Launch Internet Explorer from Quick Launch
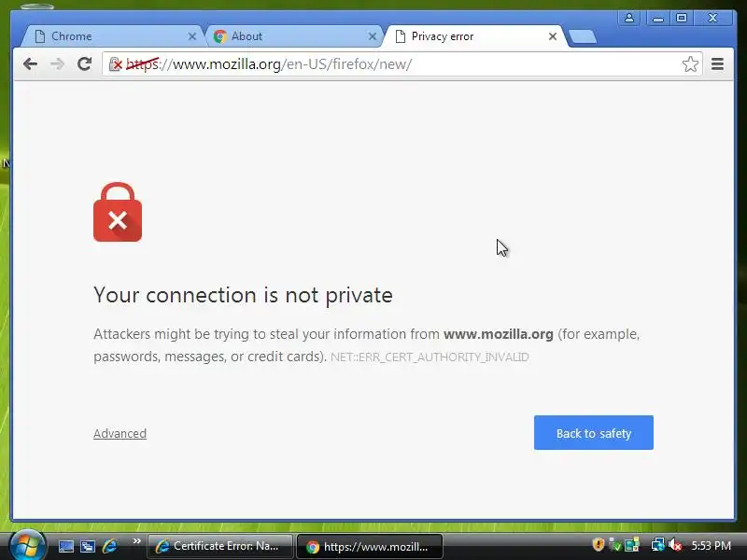This screenshot has width=747, height=560. (109, 546)
